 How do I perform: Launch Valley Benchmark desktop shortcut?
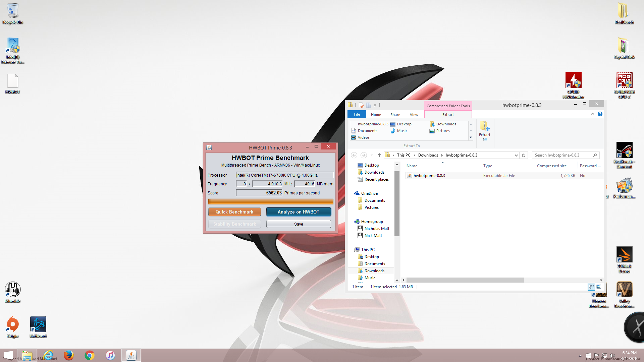point(624,295)
